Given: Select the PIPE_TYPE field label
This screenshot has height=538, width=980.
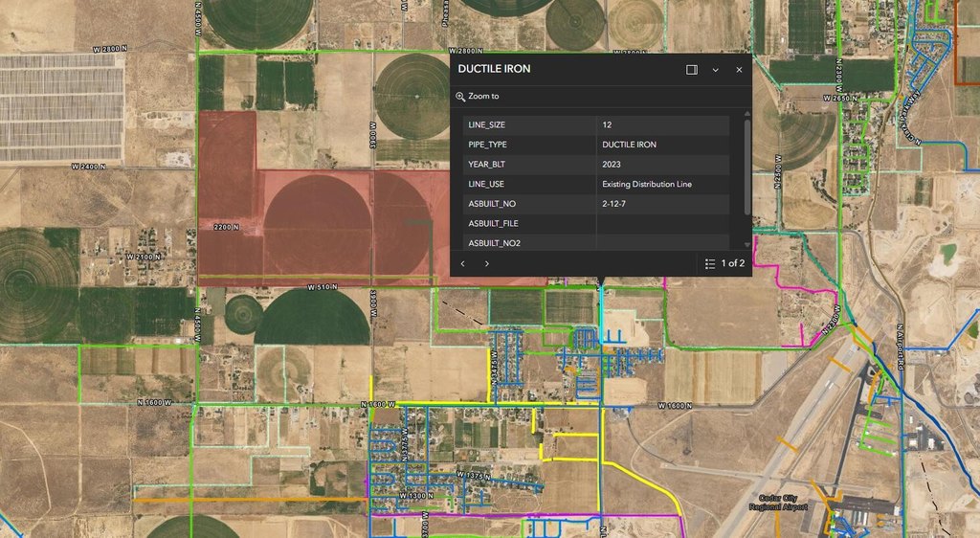Looking at the screenshot, I should pos(487,145).
